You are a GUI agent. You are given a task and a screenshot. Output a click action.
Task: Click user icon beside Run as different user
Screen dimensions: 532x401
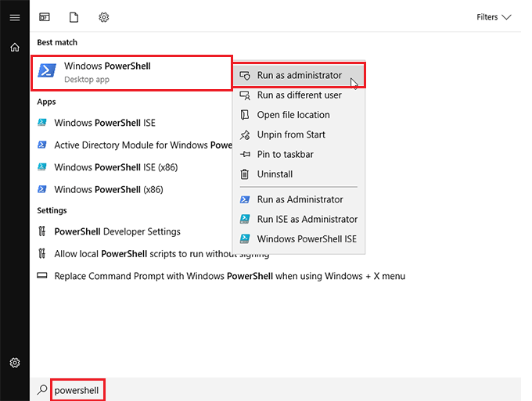point(245,95)
